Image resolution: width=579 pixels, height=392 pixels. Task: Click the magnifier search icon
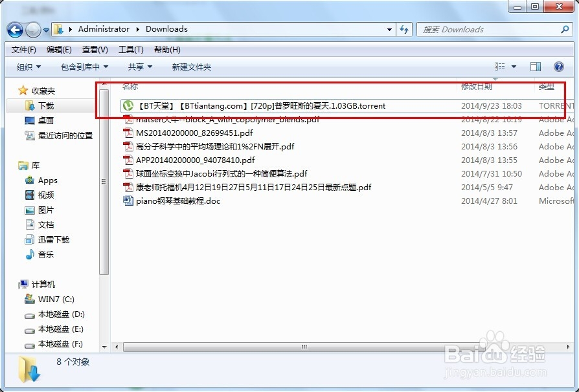(x=565, y=29)
